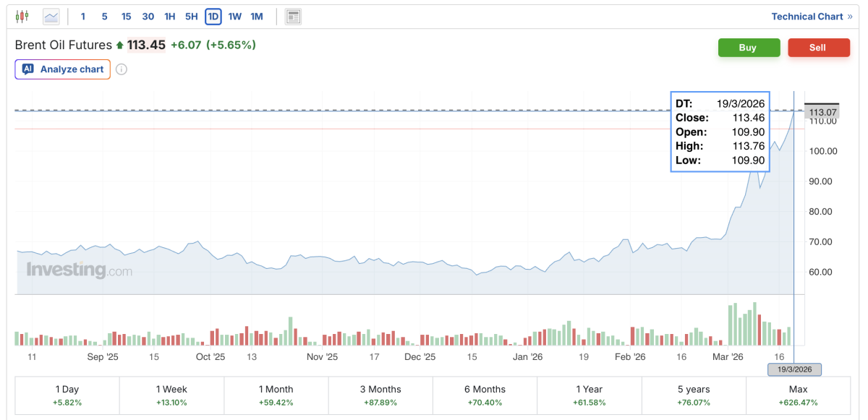Select the 1H interval
Viewport: 868px width, 420px height.
(x=169, y=16)
